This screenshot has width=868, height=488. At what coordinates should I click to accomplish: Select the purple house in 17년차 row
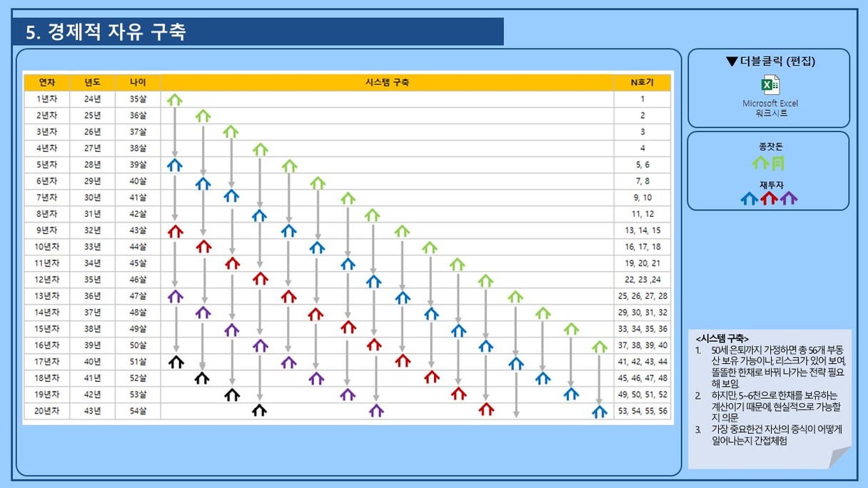[288, 362]
